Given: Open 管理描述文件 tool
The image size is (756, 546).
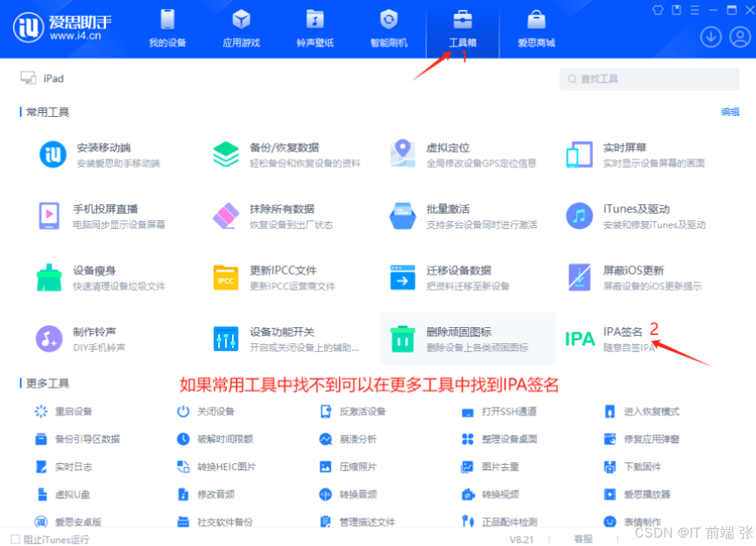Looking at the screenshot, I should pos(357,522).
